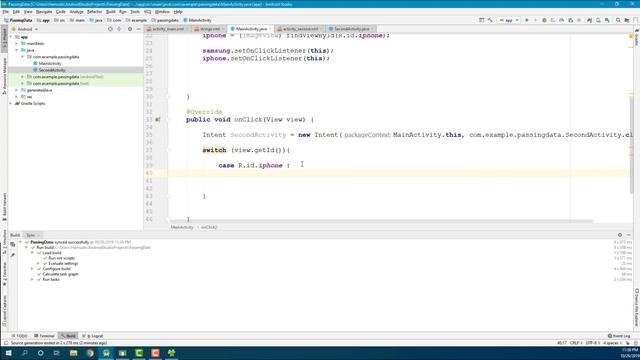Open the VCS menu

[x=147, y=12]
